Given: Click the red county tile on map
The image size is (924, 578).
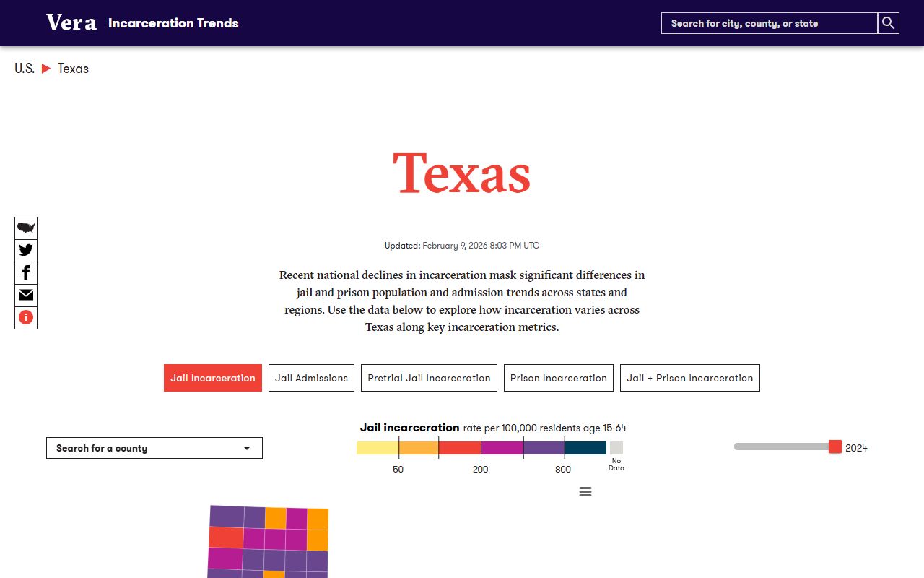Looking at the screenshot, I should tap(226, 538).
